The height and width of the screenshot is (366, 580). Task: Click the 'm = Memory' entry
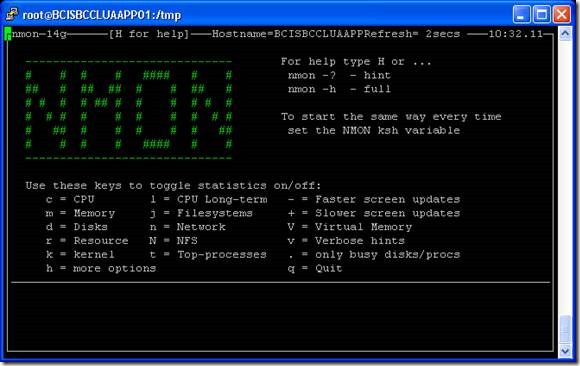coord(80,213)
